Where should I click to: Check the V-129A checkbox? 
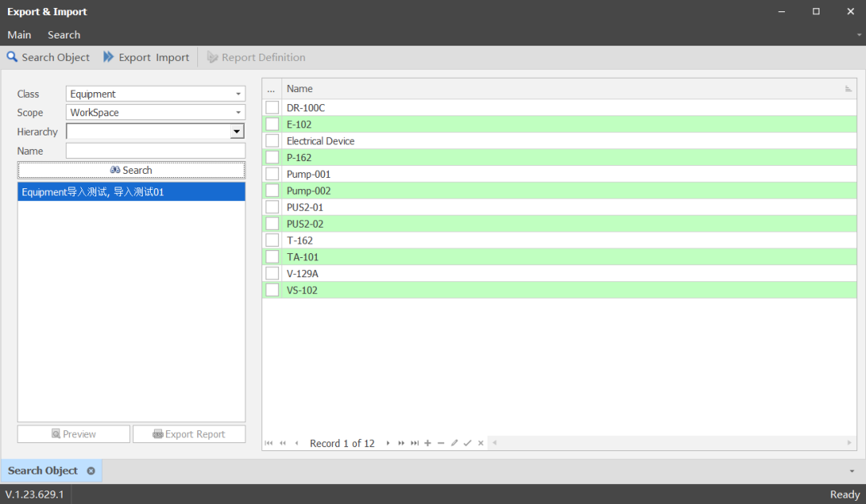coord(273,272)
